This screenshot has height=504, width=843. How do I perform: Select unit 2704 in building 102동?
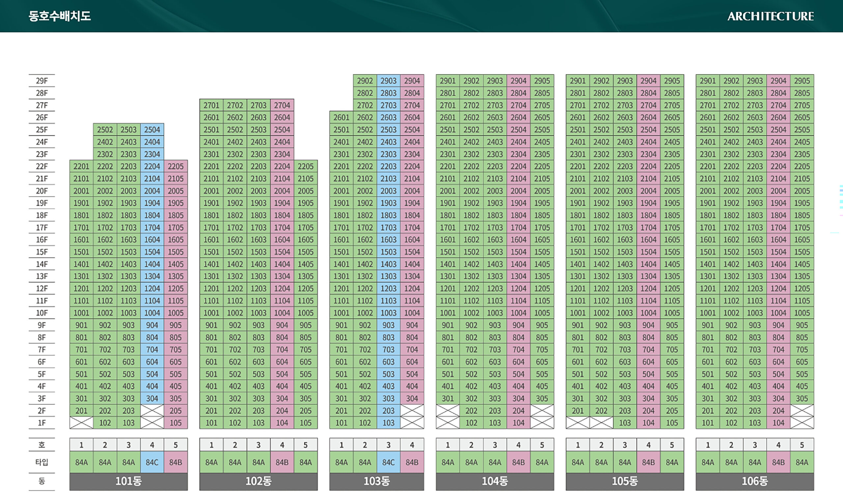(x=282, y=105)
